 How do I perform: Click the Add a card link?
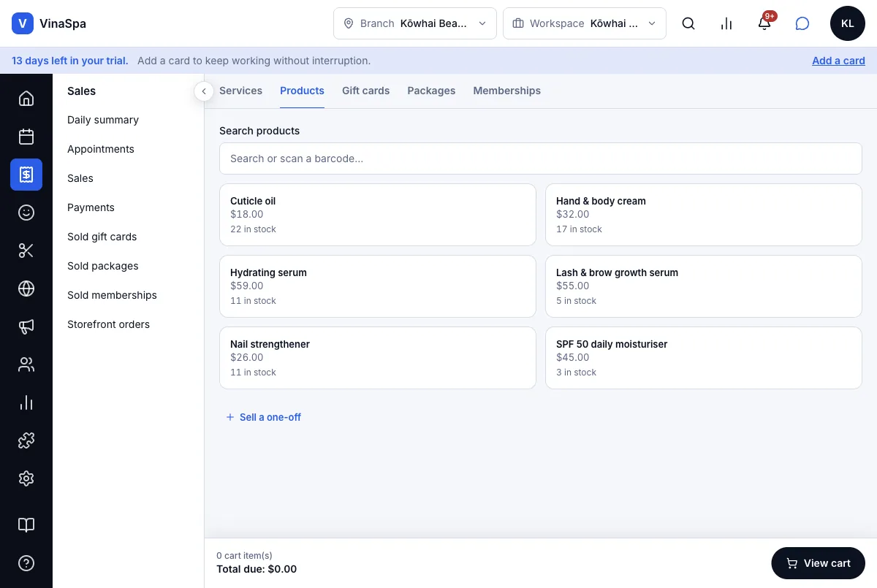838,61
